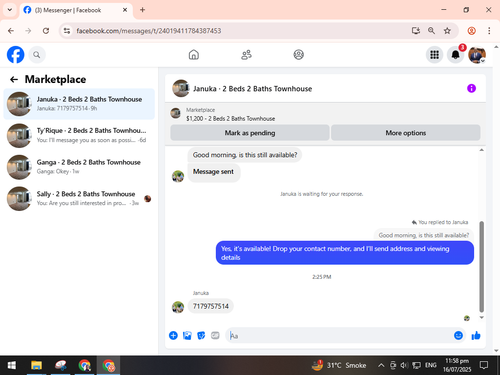This screenshot has height=375, width=500.
Task: Open Sally conversation in the list
Action: click(79, 199)
